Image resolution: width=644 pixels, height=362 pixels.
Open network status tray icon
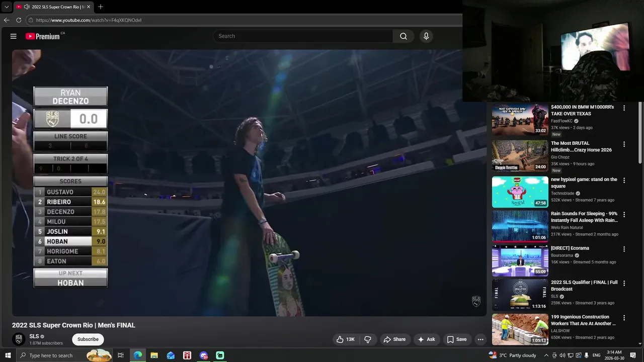(571, 355)
